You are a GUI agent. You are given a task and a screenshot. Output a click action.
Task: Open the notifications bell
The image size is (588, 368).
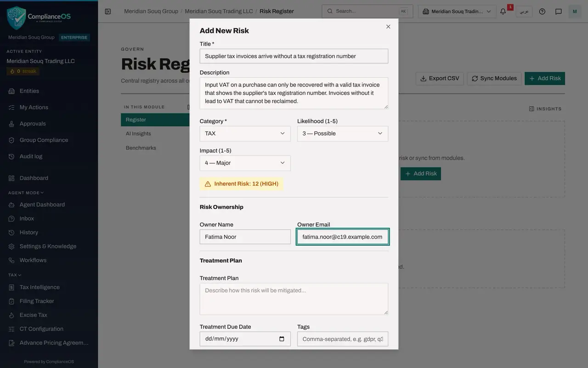(x=503, y=11)
